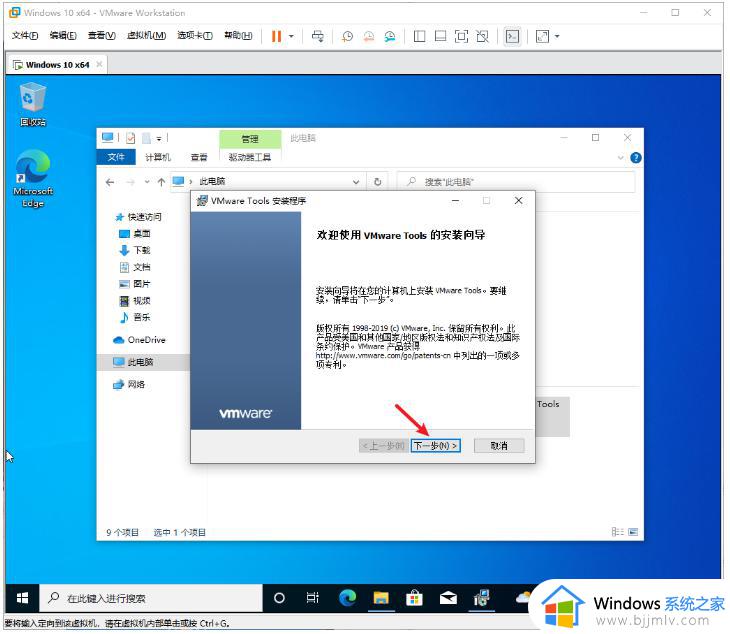Click the taskbar search box
730x634 pixels.
pyautogui.click(x=151, y=598)
